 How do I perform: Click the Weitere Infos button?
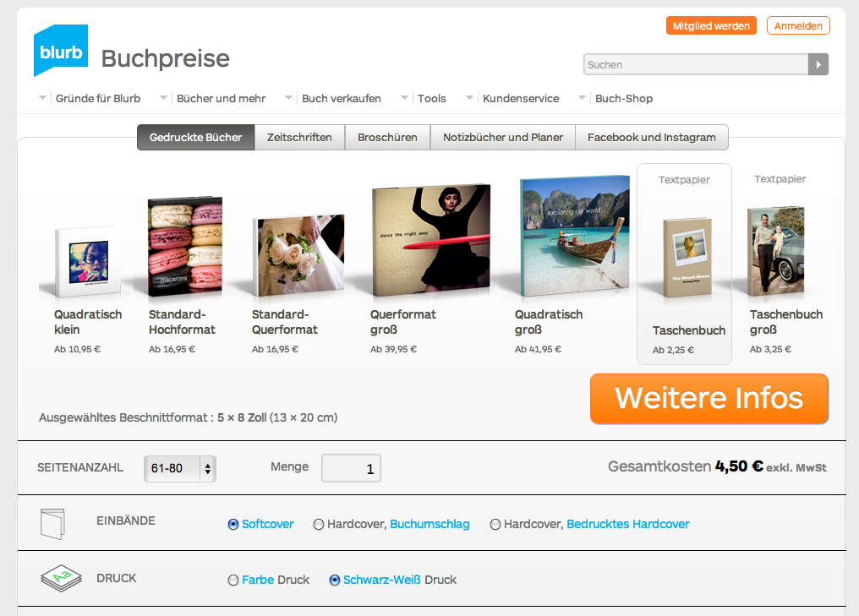[709, 399]
